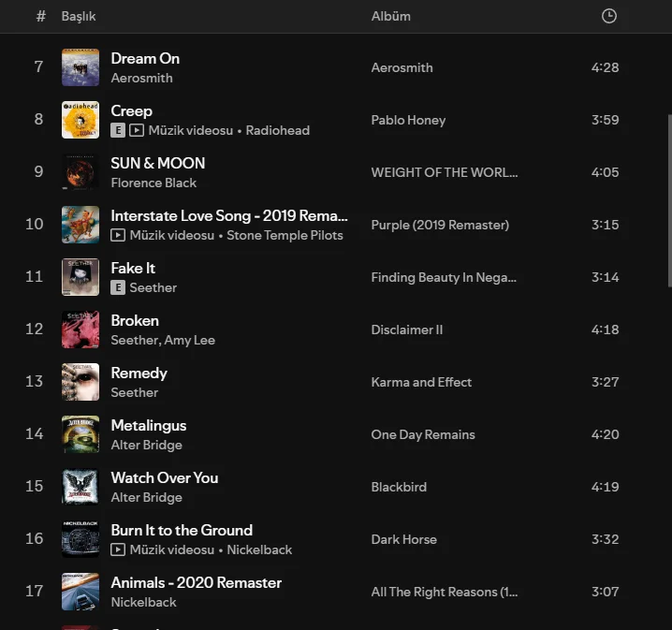The height and width of the screenshot is (630, 672).
Task: Open the One Day Remains album link
Action: pos(423,435)
